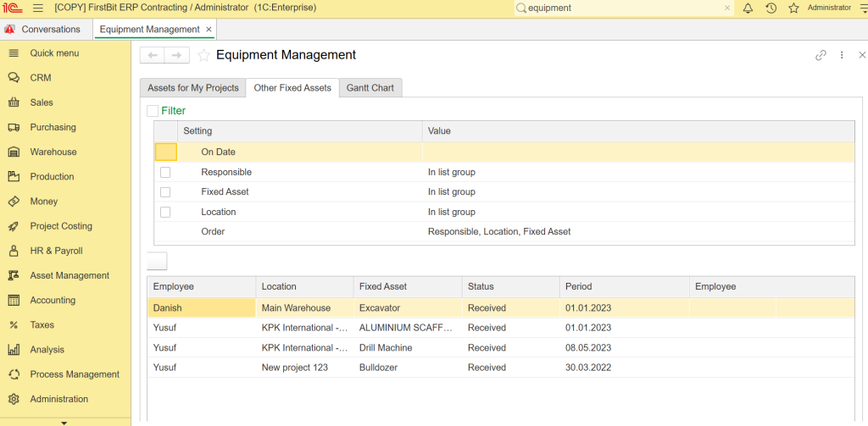Add Equipment Management to favorites star

pos(203,55)
